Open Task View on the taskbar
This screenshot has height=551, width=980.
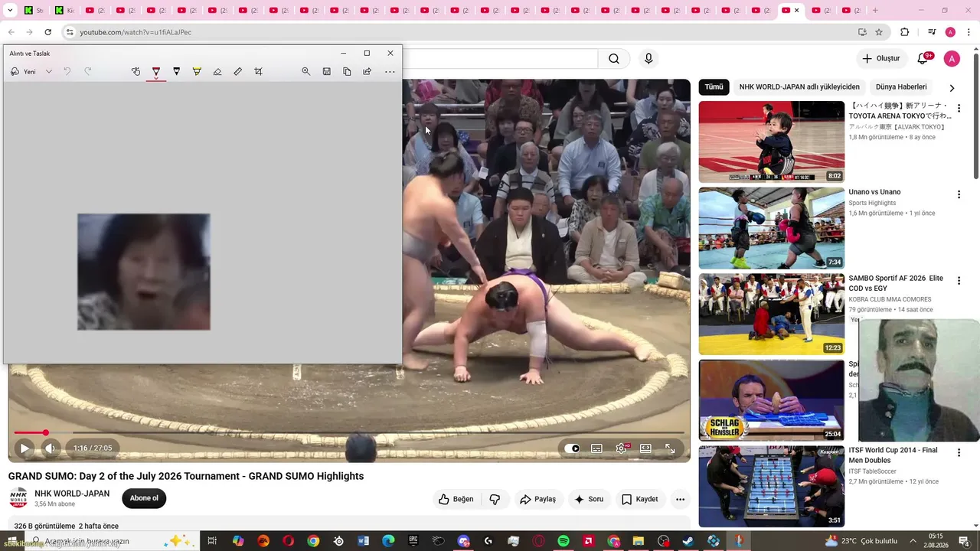coord(212,541)
